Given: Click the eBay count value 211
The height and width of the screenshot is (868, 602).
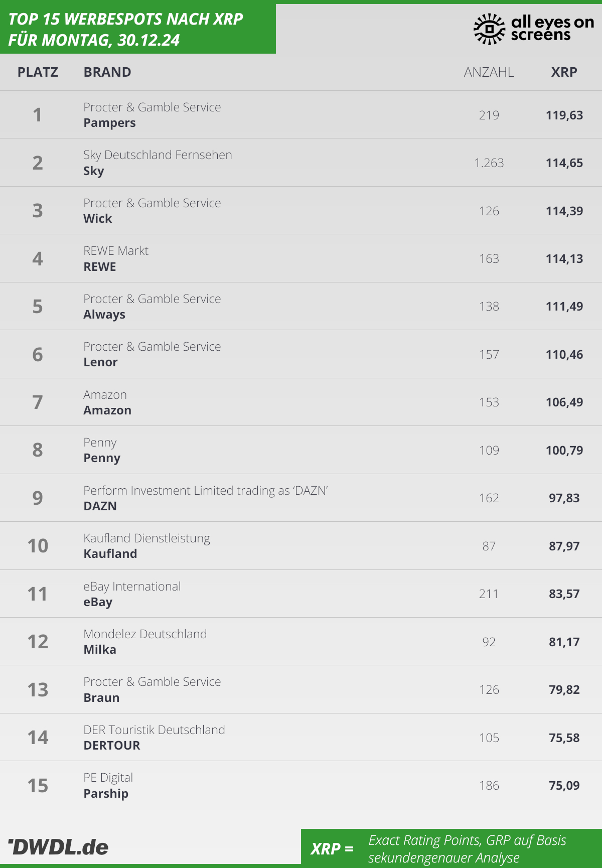Looking at the screenshot, I should click(489, 594).
